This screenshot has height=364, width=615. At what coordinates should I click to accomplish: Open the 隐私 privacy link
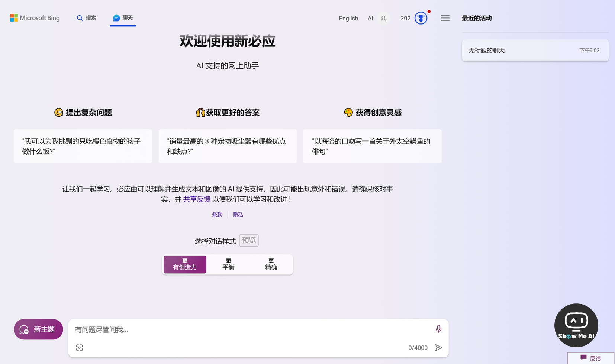tap(238, 215)
